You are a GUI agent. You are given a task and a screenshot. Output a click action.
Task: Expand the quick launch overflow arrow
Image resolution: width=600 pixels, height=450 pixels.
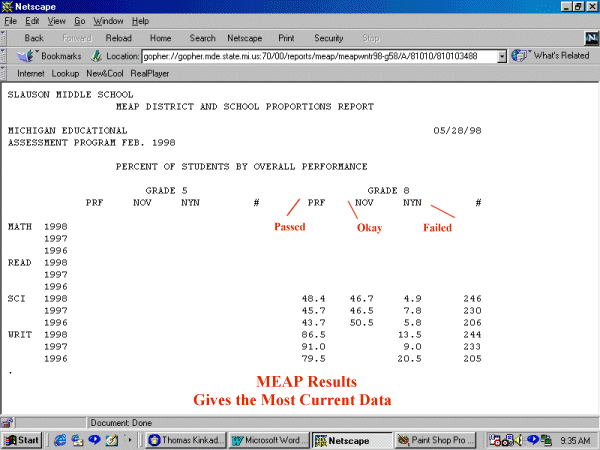tap(130, 440)
